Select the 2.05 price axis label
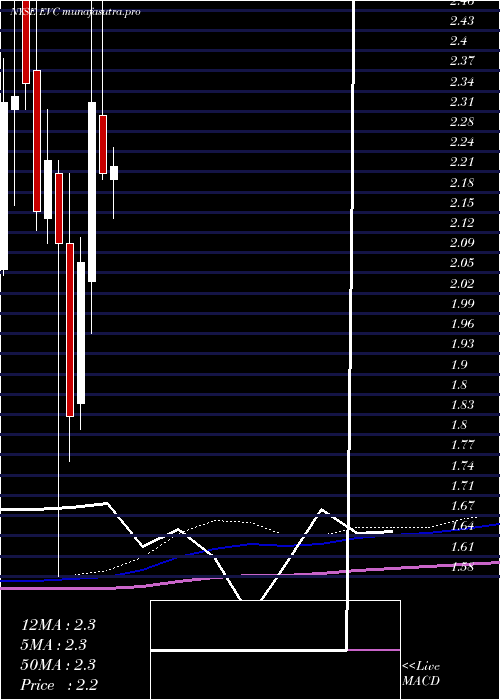The image size is (500, 700). 462,262
